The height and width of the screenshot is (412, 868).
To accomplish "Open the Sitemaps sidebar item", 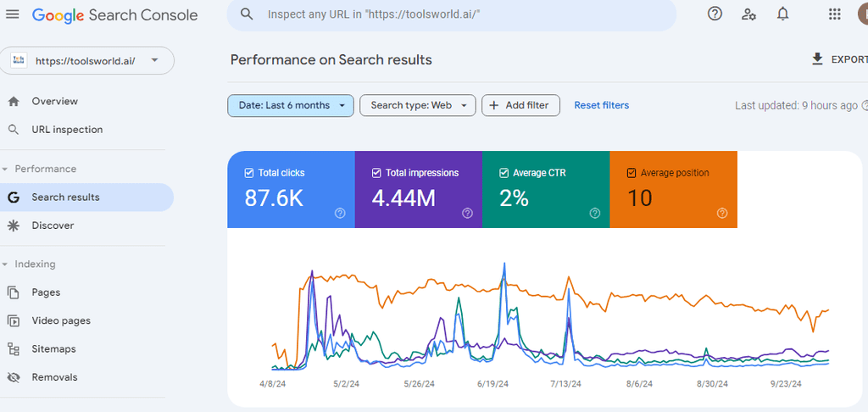I will (x=53, y=349).
